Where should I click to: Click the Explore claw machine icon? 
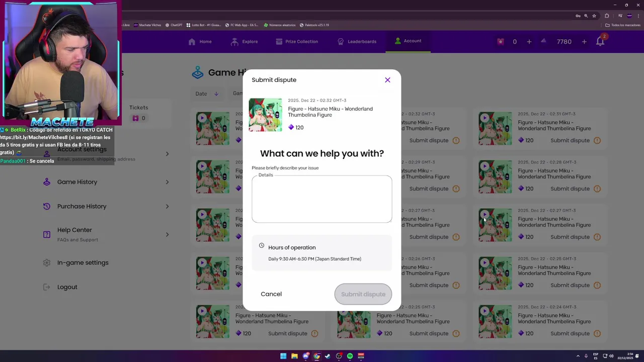[234, 42]
